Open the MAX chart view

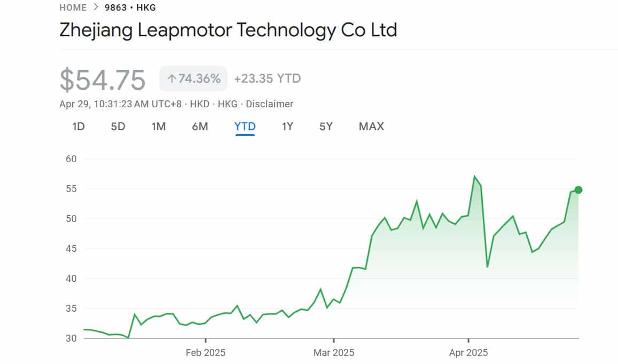(371, 126)
